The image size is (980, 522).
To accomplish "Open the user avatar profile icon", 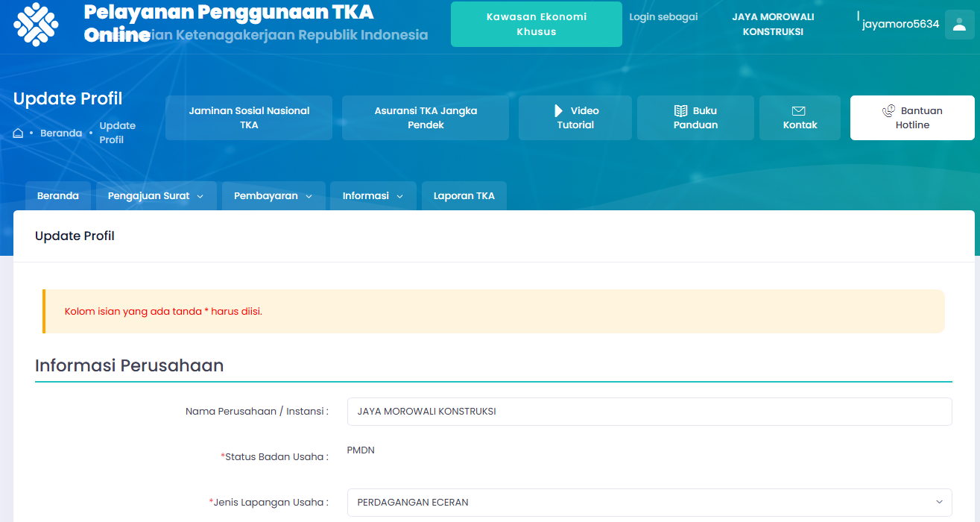I will [959, 25].
